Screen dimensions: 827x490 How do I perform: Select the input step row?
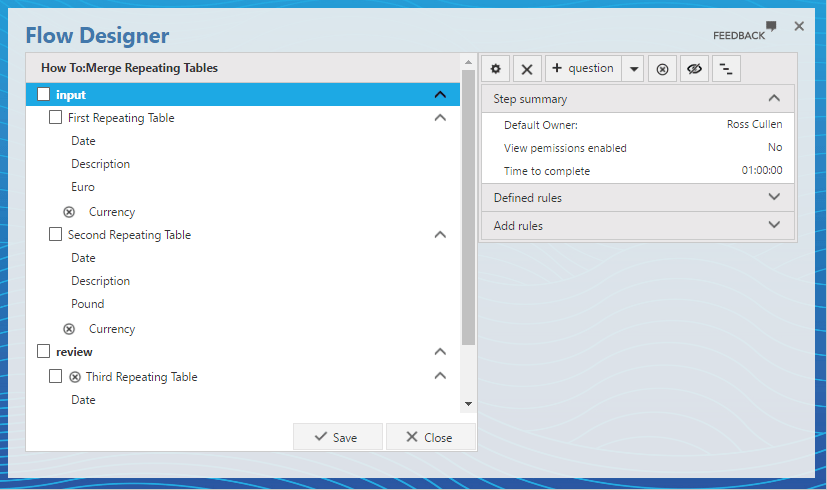point(243,94)
